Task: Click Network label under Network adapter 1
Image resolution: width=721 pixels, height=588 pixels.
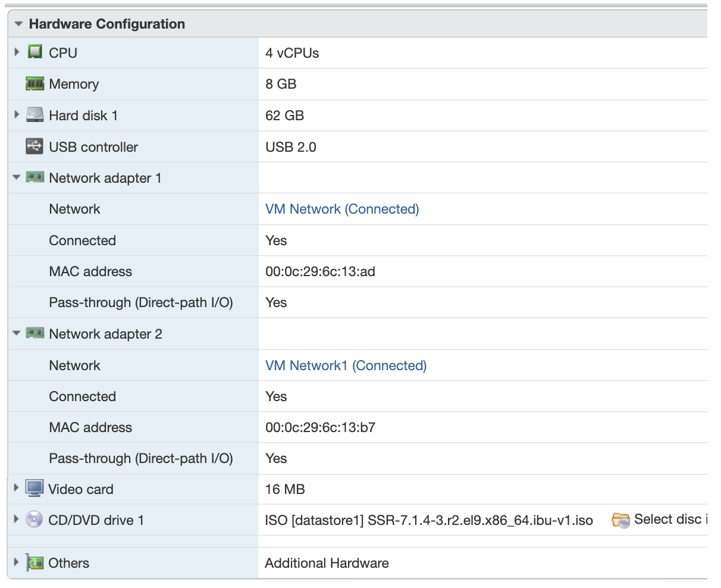Action: [74, 209]
